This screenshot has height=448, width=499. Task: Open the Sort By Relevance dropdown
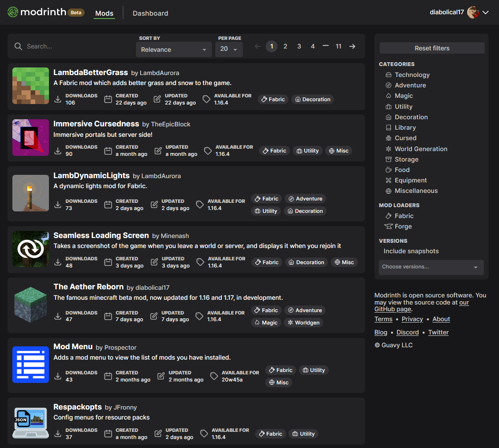[x=173, y=49]
